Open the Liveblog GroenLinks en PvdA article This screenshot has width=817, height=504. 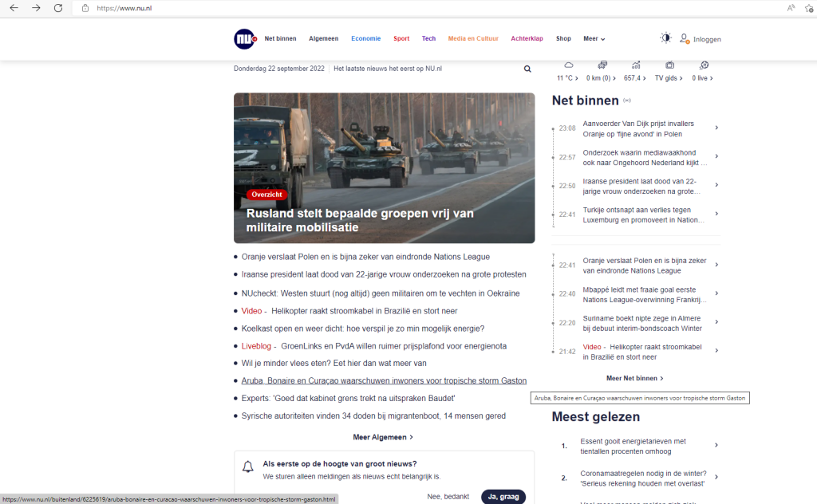pyautogui.click(x=373, y=346)
